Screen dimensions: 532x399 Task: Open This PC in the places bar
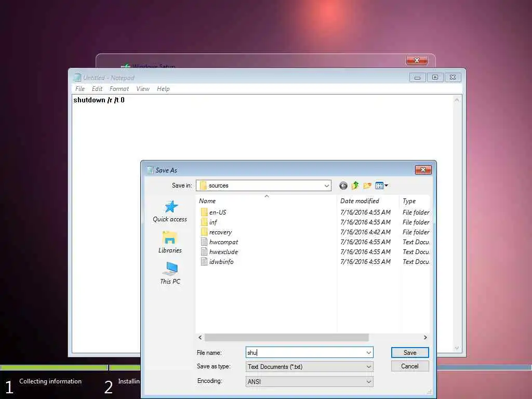pyautogui.click(x=170, y=273)
